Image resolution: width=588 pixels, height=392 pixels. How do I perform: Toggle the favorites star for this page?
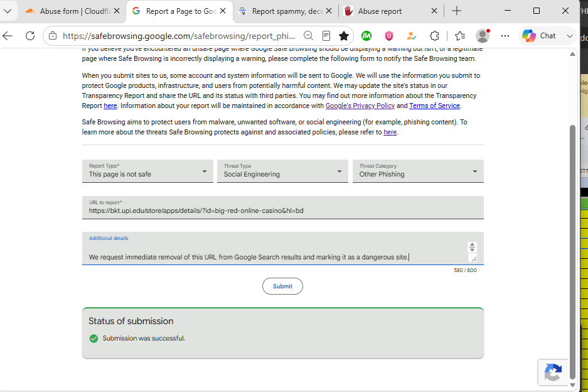pos(344,36)
